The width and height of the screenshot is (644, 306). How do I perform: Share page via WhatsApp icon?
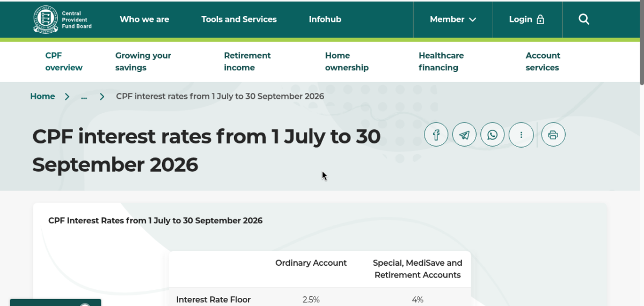[x=492, y=135]
